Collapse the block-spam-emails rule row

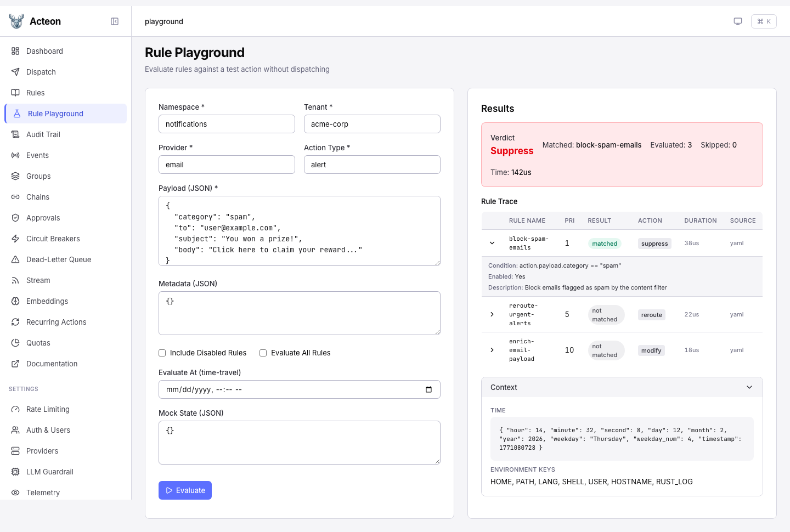pyautogui.click(x=492, y=243)
